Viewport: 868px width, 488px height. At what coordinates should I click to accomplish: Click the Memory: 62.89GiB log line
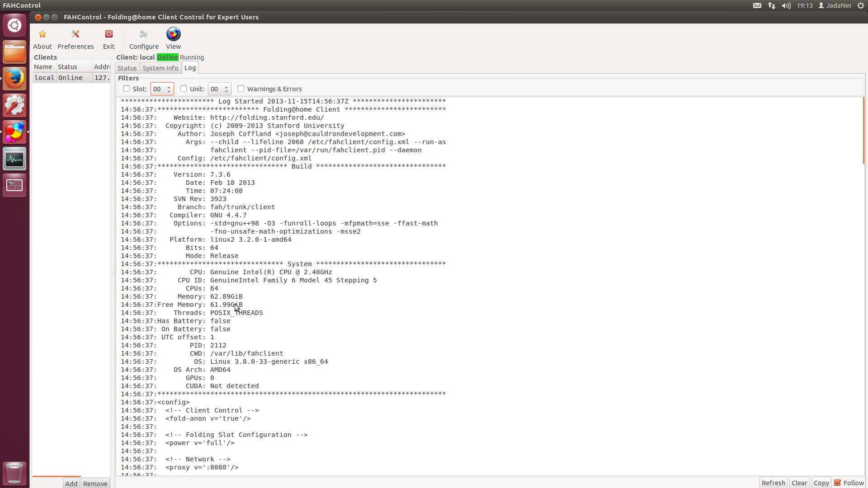[x=182, y=296]
